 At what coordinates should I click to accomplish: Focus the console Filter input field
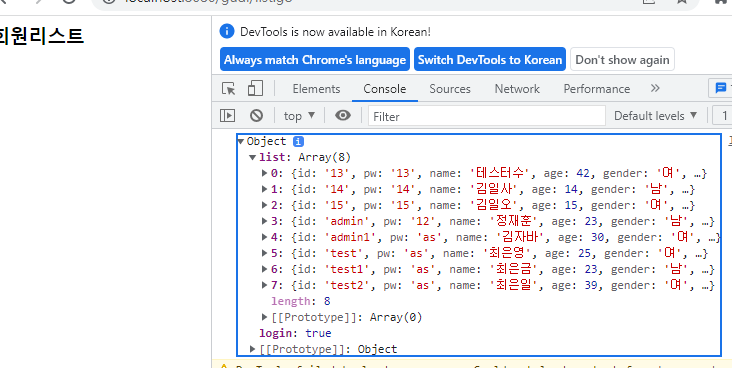(x=487, y=116)
